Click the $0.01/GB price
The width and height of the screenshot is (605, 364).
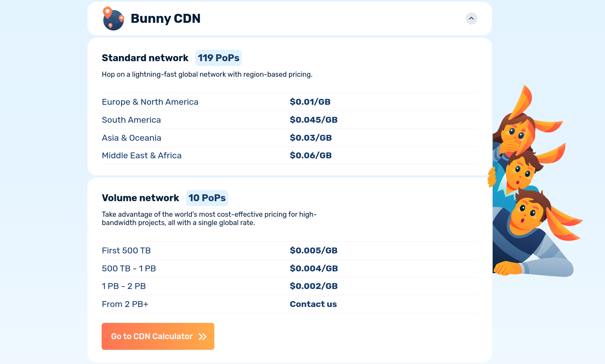click(310, 102)
